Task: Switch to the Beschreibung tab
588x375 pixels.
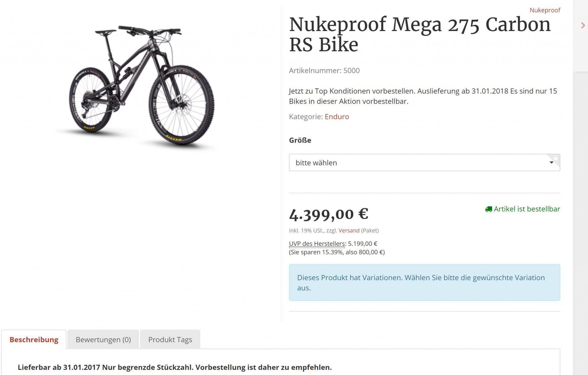Action: (x=34, y=340)
